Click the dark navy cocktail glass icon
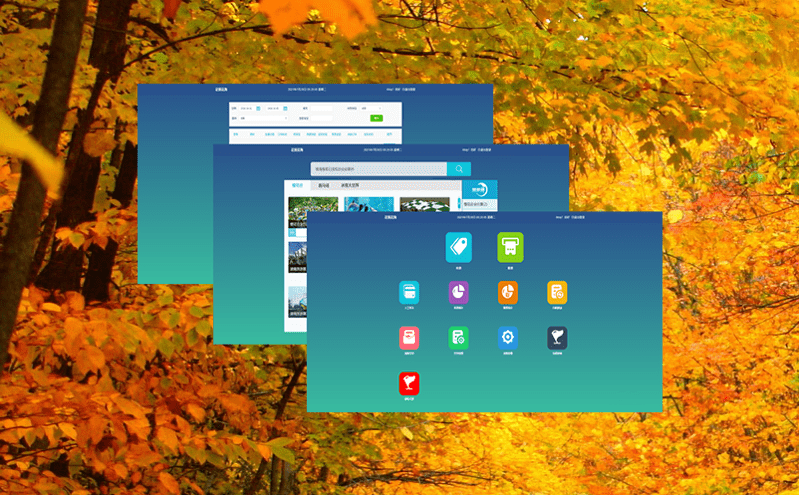 point(557,338)
